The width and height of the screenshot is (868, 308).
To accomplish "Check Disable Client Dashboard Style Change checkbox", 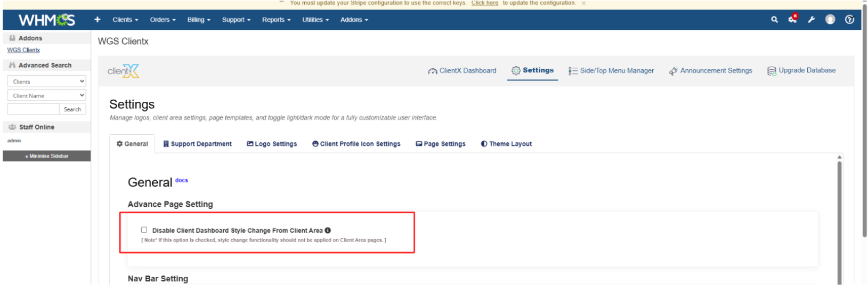I will pos(144,230).
